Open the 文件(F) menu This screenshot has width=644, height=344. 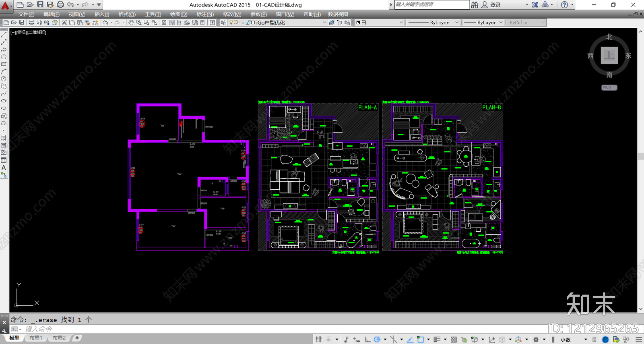[x=26, y=14]
